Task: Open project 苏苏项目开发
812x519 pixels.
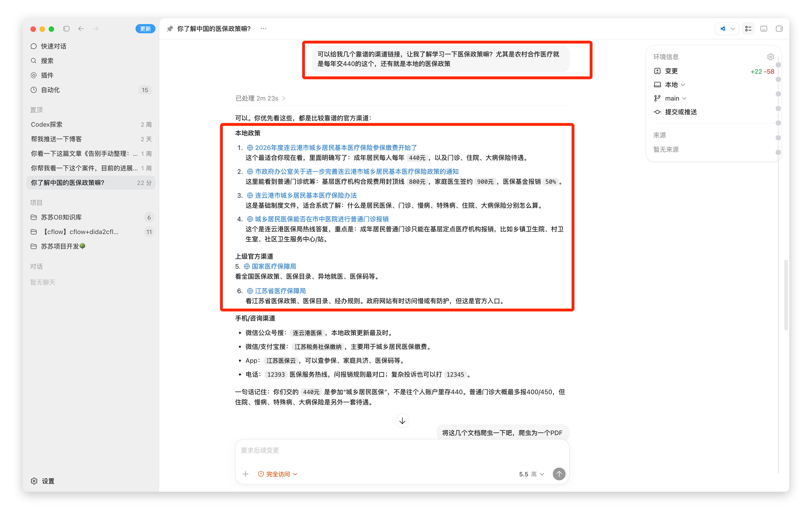Action: pos(91,246)
